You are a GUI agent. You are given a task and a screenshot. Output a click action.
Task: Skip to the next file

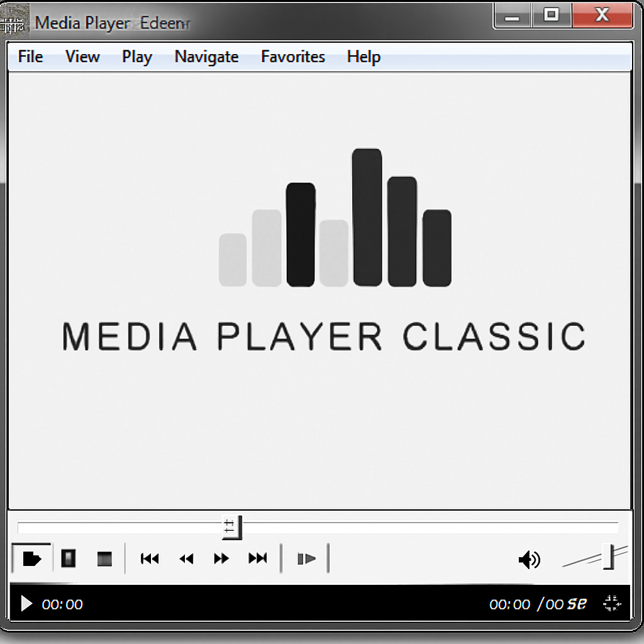[x=257, y=558]
